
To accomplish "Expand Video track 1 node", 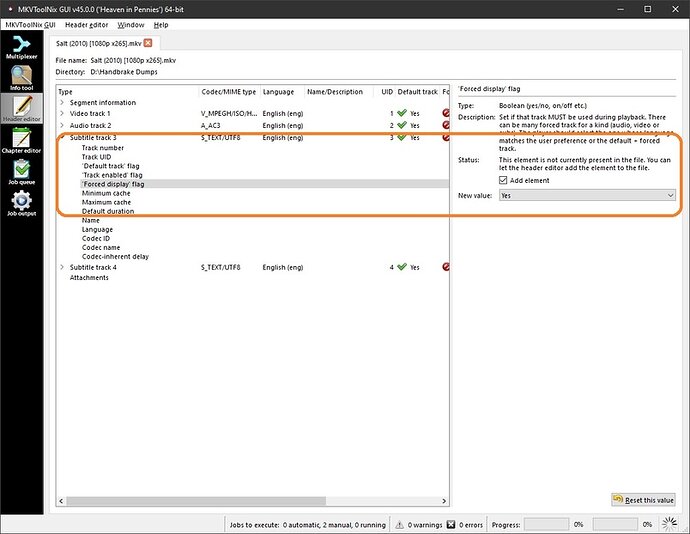I will [x=62, y=113].
